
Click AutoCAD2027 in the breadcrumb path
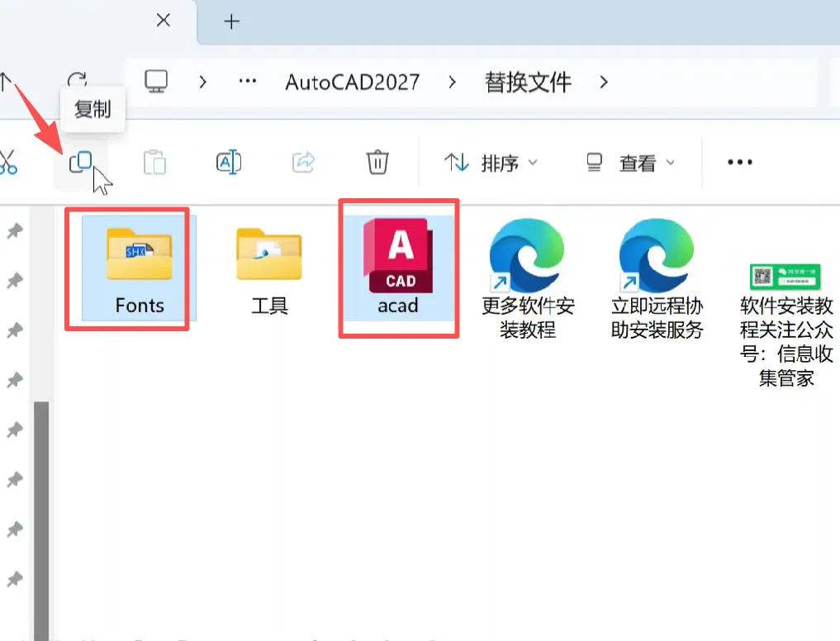coord(353,82)
